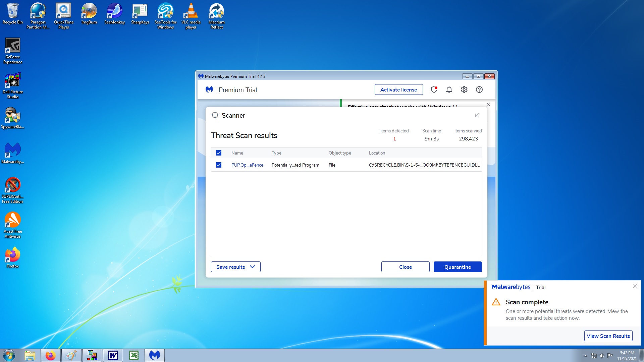Image resolution: width=644 pixels, height=362 pixels.
Task: Open Excel from the taskbar
Action: pos(134,355)
